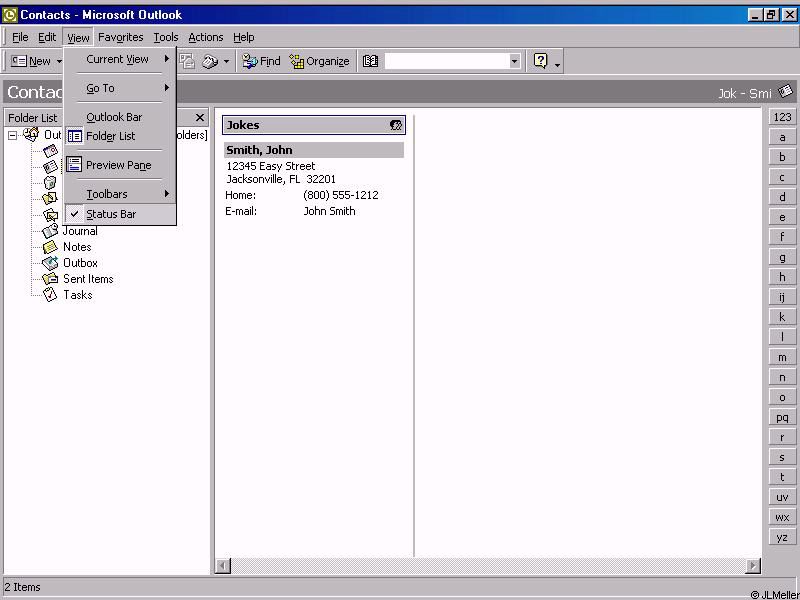Click the Find toolbar button
800x600 pixels.
click(261, 62)
